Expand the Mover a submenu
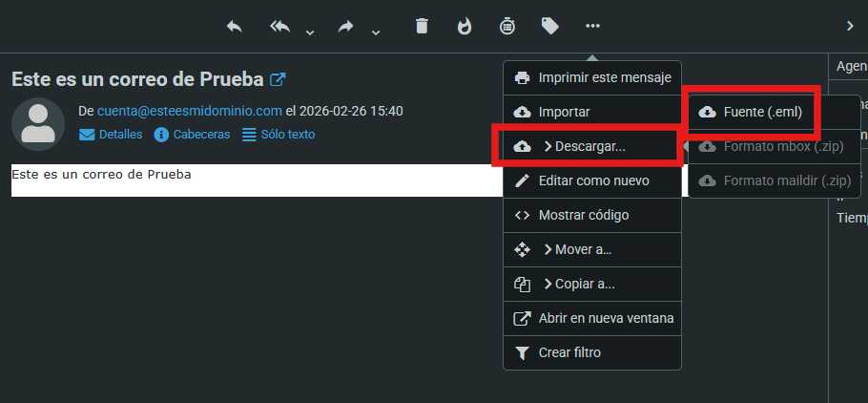Screen dimensions: 868x403 pos(576,249)
